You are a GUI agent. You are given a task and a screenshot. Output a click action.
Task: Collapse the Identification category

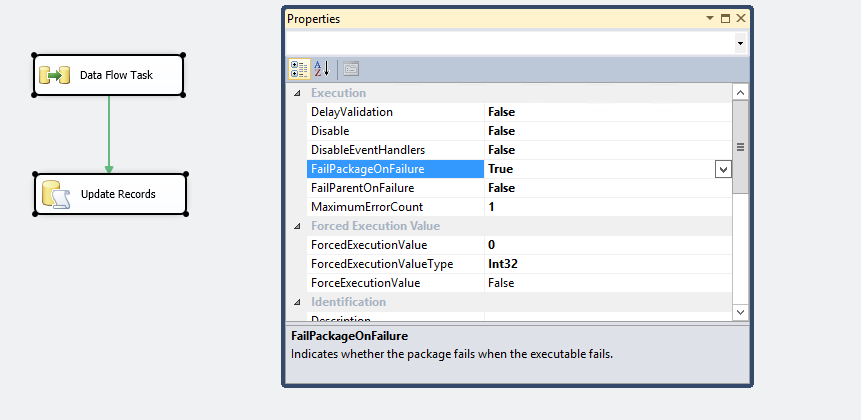pos(296,302)
